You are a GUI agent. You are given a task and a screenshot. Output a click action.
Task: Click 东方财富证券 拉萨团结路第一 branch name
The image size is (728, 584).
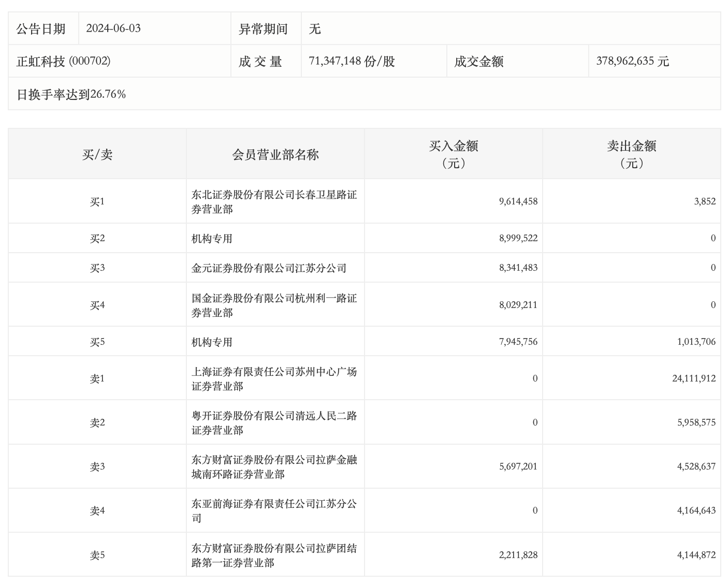(x=274, y=556)
